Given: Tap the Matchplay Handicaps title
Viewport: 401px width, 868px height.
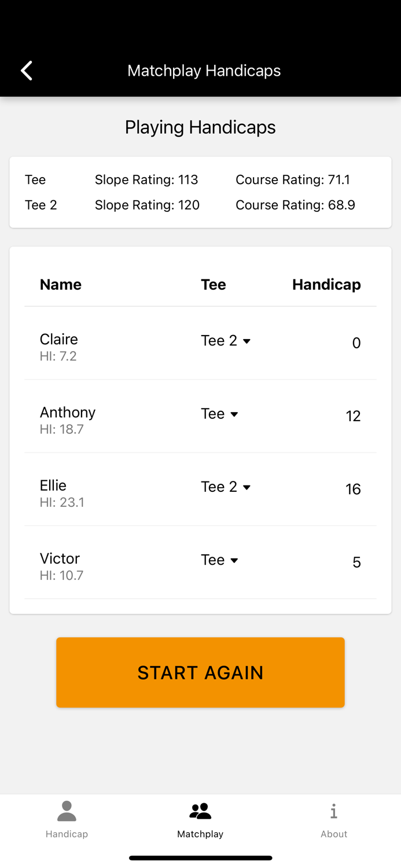Looking at the screenshot, I should [204, 70].
